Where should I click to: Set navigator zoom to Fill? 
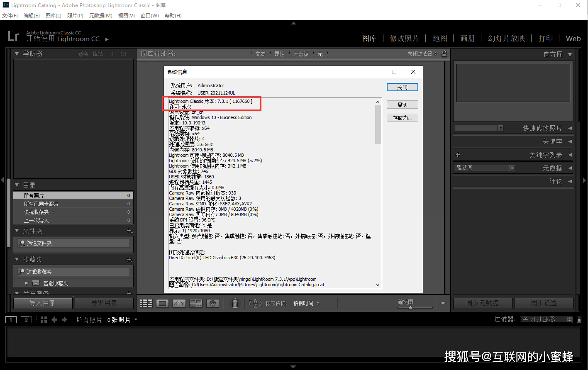[98, 54]
